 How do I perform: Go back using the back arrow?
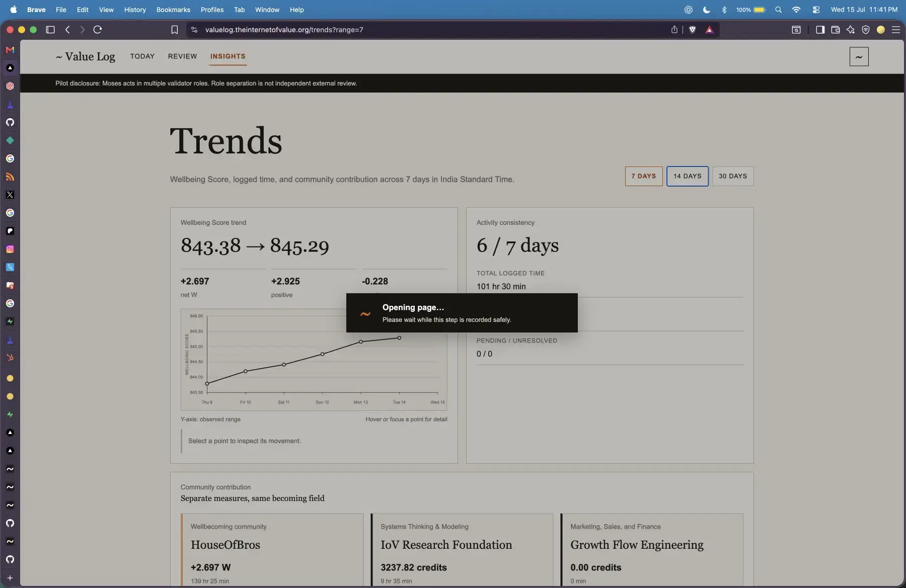[67, 30]
